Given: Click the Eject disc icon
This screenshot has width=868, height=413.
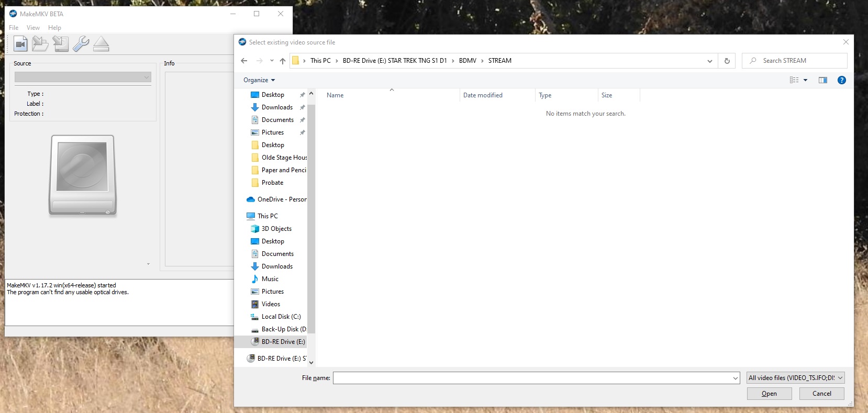Looking at the screenshot, I should (101, 44).
